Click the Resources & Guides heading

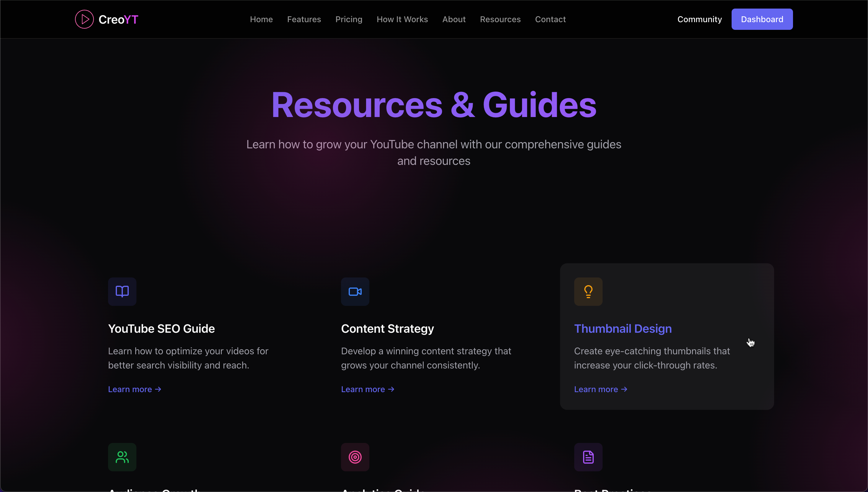click(434, 105)
